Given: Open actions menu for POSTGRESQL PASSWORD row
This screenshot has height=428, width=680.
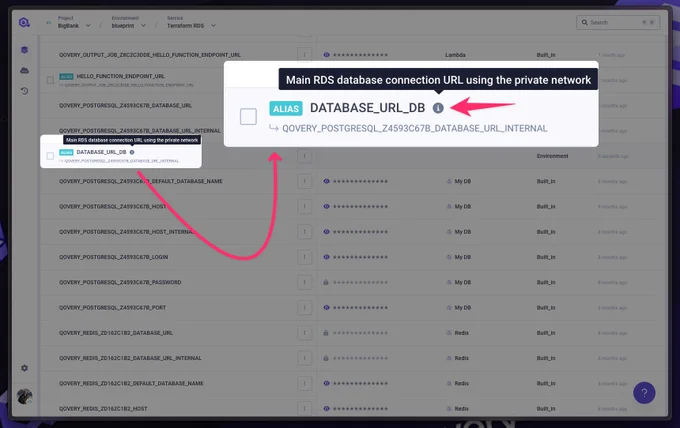Looking at the screenshot, I should point(304,282).
